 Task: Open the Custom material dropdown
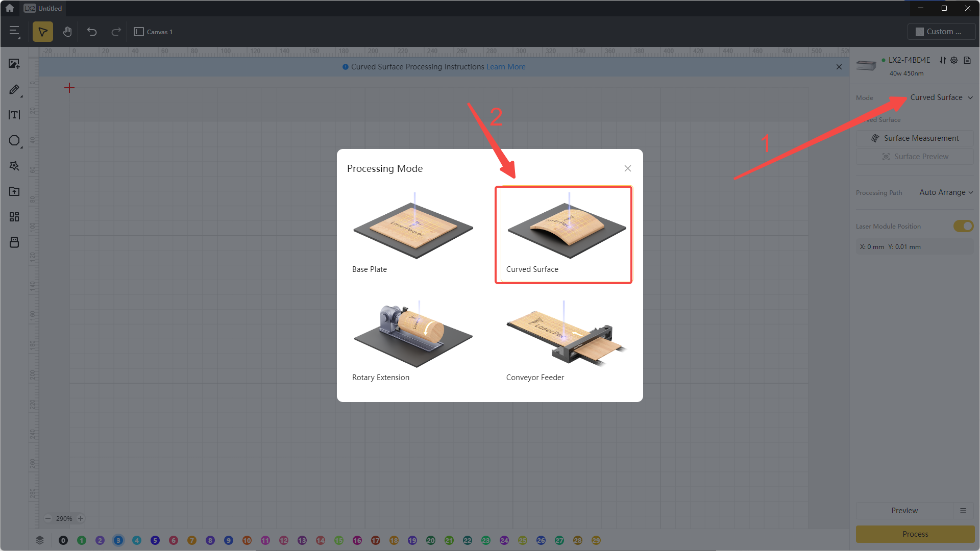coord(941,32)
